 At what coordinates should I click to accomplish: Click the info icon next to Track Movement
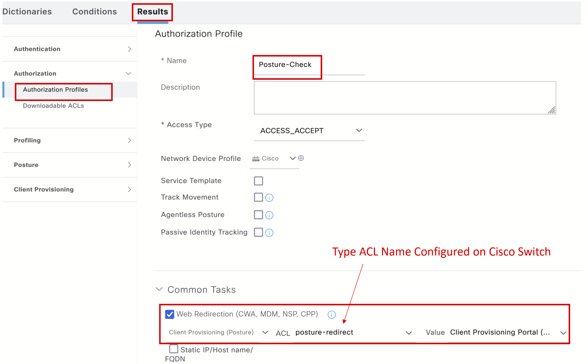(269, 197)
